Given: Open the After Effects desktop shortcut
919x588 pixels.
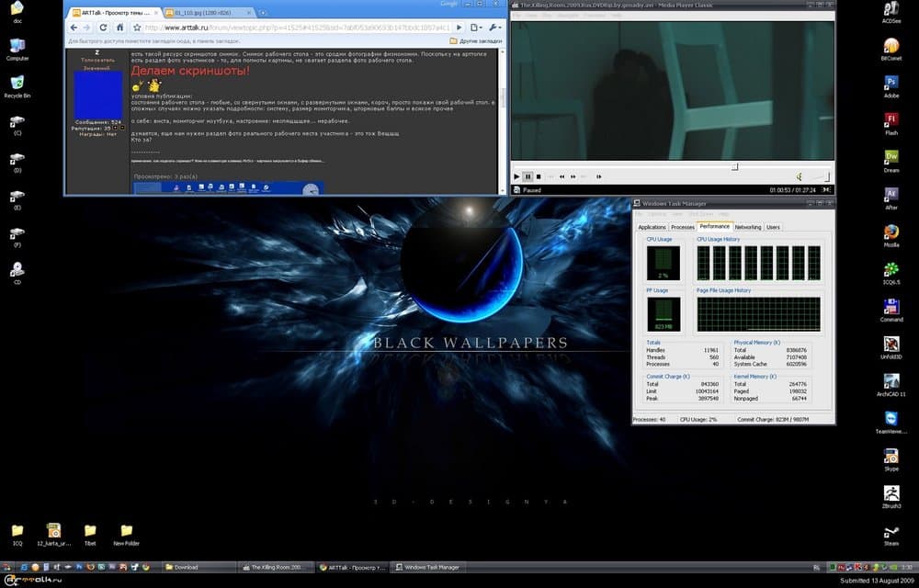Looking at the screenshot, I should point(891,198).
